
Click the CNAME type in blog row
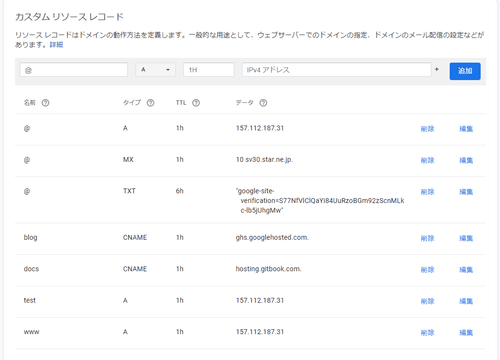pos(135,237)
